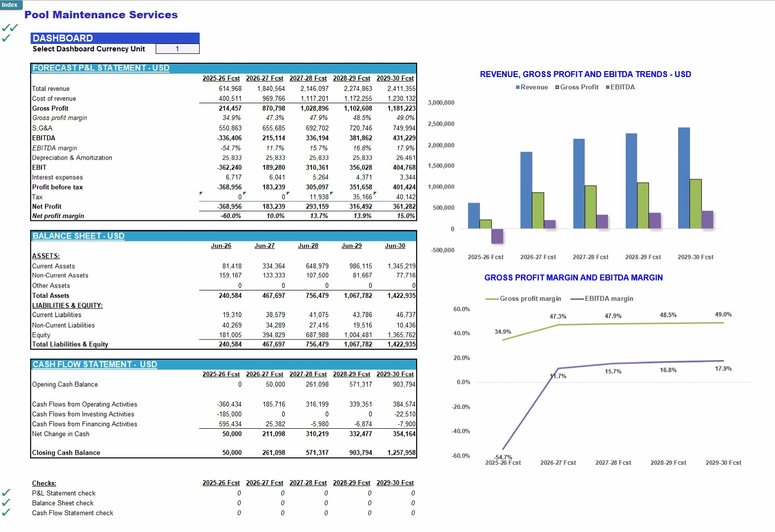Image resolution: width=775 pixels, height=532 pixels.
Task: Select the chart title REVENUE, GROSS PROFIT AND EBITDA TRENDS
Action: coord(586,74)
